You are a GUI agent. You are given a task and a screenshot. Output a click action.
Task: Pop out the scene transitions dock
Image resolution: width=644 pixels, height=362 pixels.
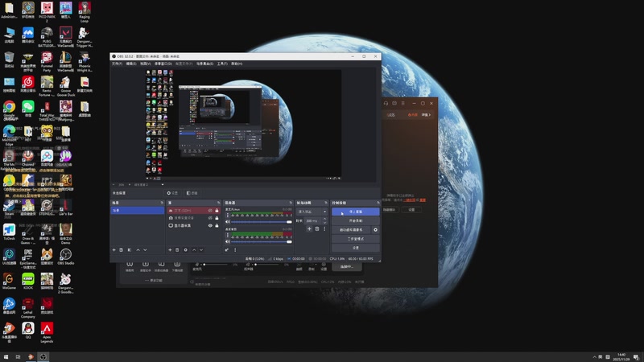pyautogui.click(x=326, y=203)
